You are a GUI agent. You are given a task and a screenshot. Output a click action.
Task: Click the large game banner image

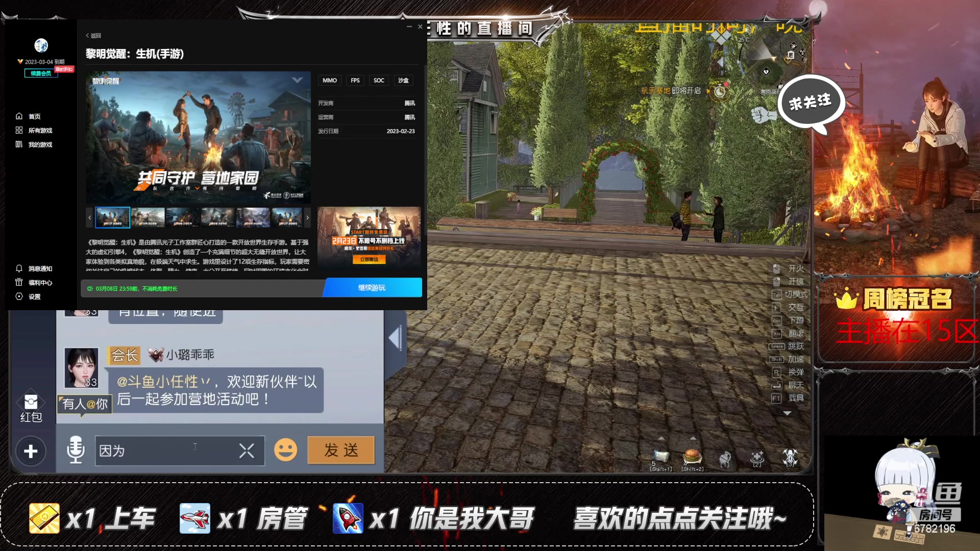(198, 137)
